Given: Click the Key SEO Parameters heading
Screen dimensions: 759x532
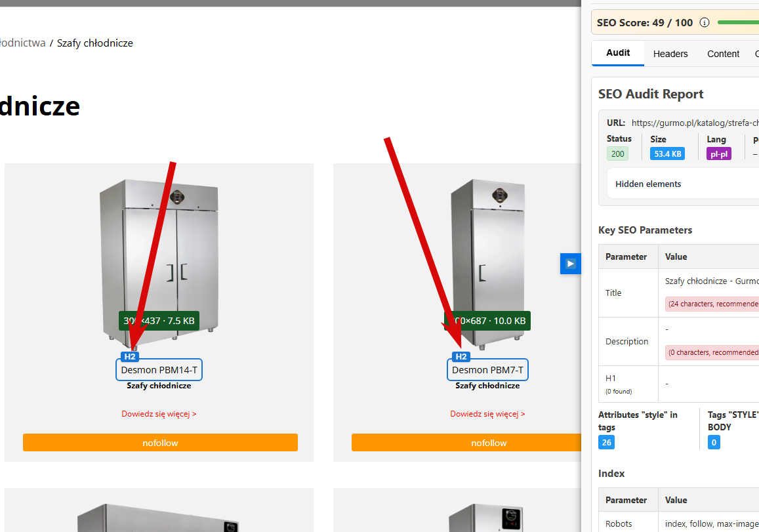Looking at the screenshot, I should 646,230.
